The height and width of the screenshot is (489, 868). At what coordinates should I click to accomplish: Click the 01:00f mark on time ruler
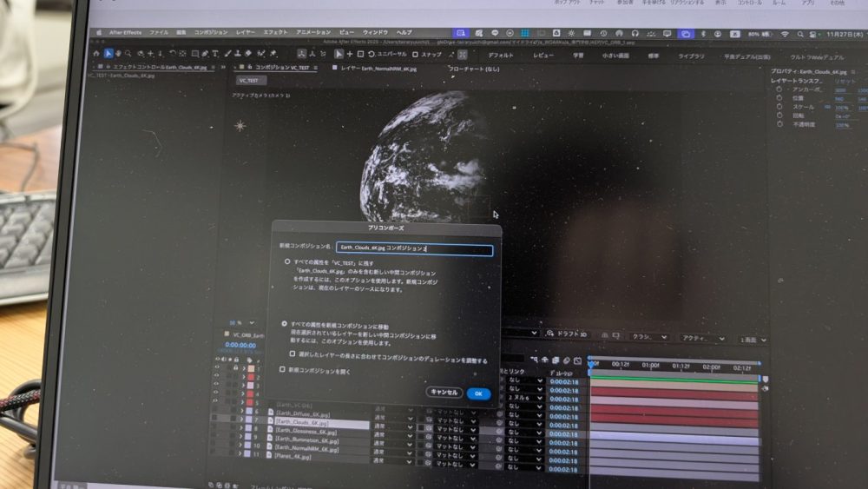coord(649,366)
